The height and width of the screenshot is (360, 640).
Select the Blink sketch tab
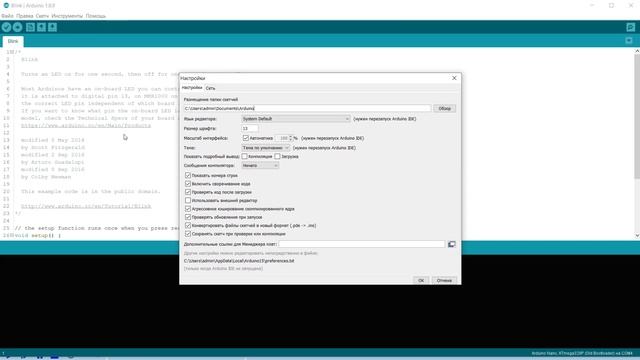tap(13, 41)
